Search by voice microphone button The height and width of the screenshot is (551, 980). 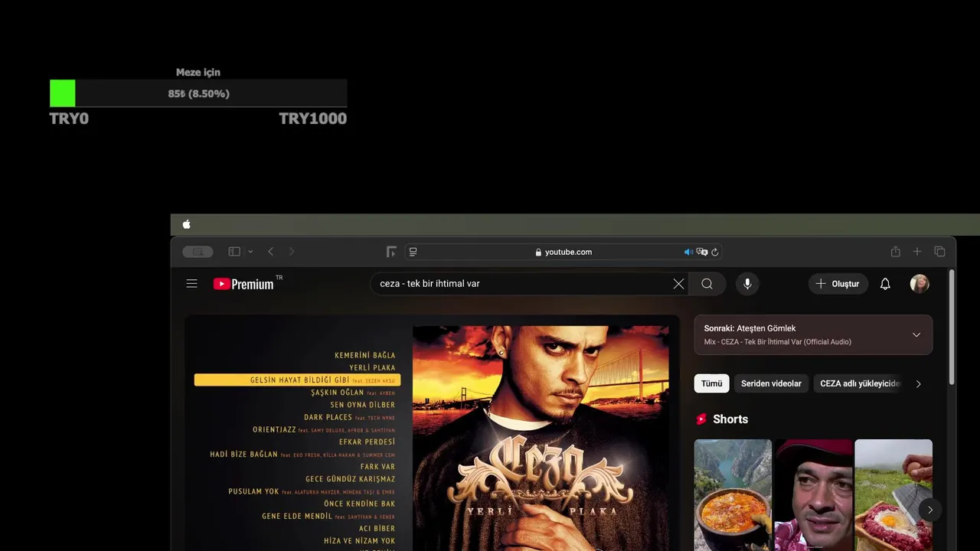click(747, 284)
